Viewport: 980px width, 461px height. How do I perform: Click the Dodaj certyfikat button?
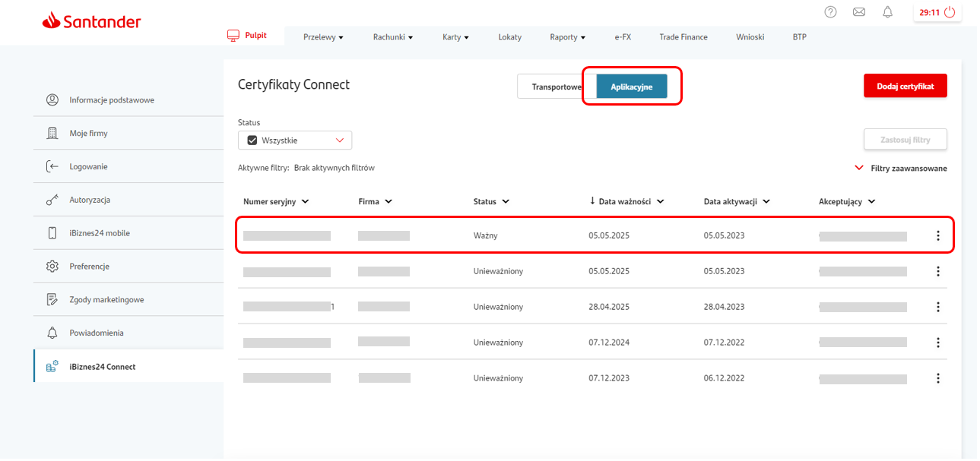pos(905,86)
